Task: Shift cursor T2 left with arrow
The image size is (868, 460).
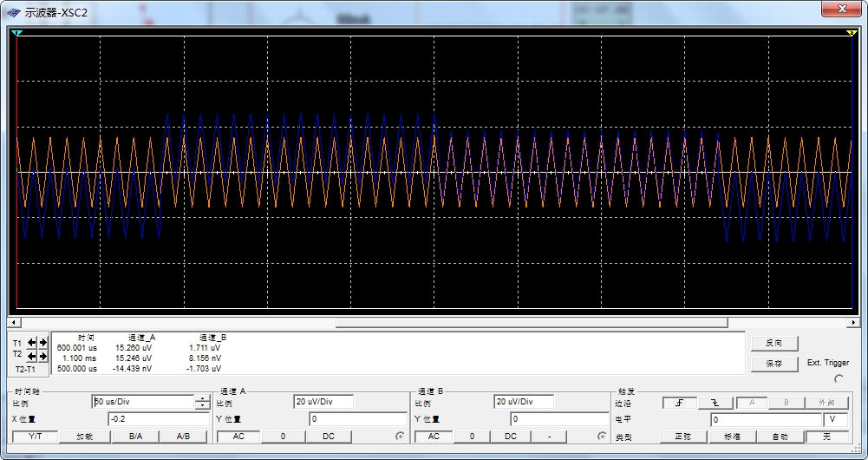Action: pyautogui.click(x=32, y=356)
